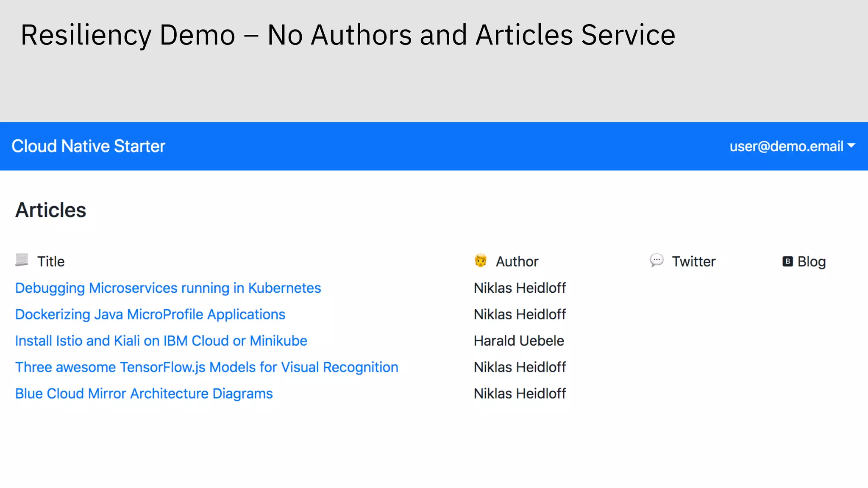
Task: Open Three awesome TensorFlow.js Models article
Action: click(x=207, y=367)
